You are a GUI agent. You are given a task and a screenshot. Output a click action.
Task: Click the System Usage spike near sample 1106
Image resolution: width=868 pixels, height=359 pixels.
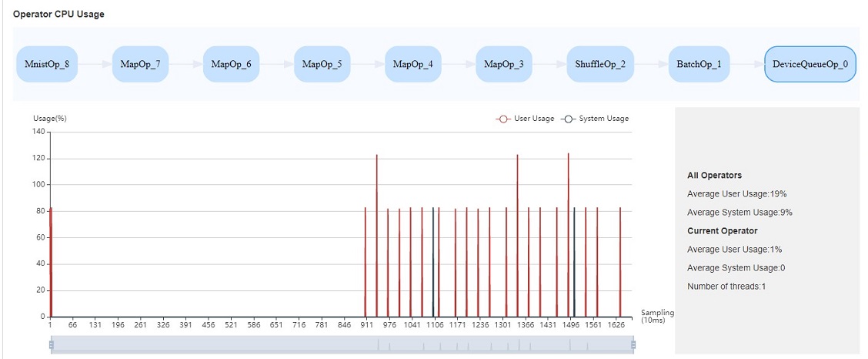[433, 262]
